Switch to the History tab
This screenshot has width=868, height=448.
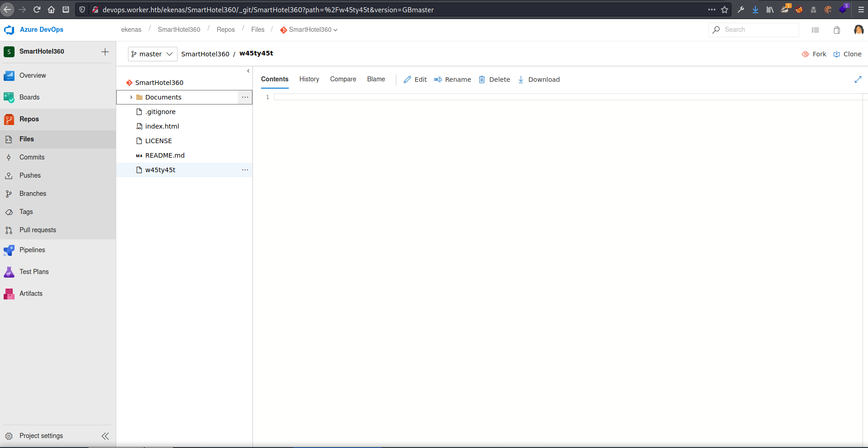click(x=309, y=80)
